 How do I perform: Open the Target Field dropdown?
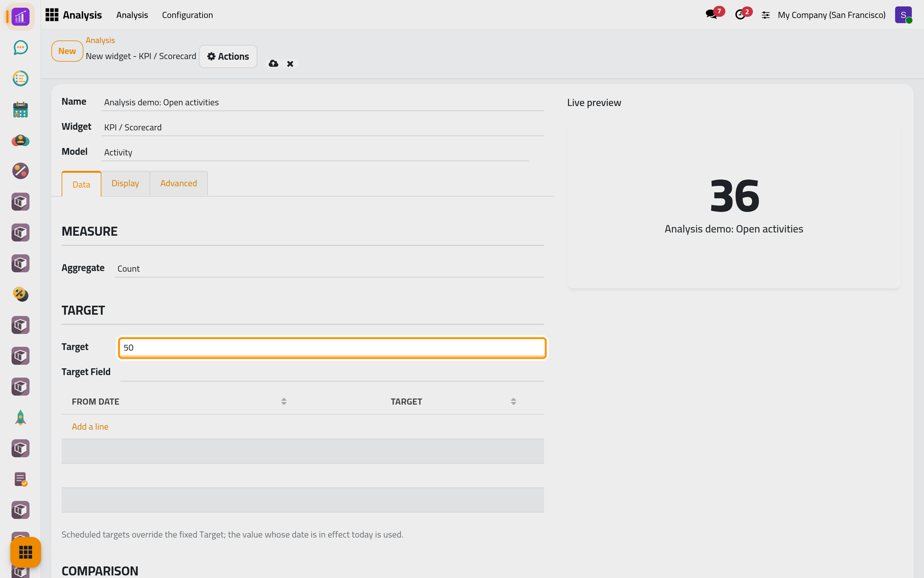point(332,372)
